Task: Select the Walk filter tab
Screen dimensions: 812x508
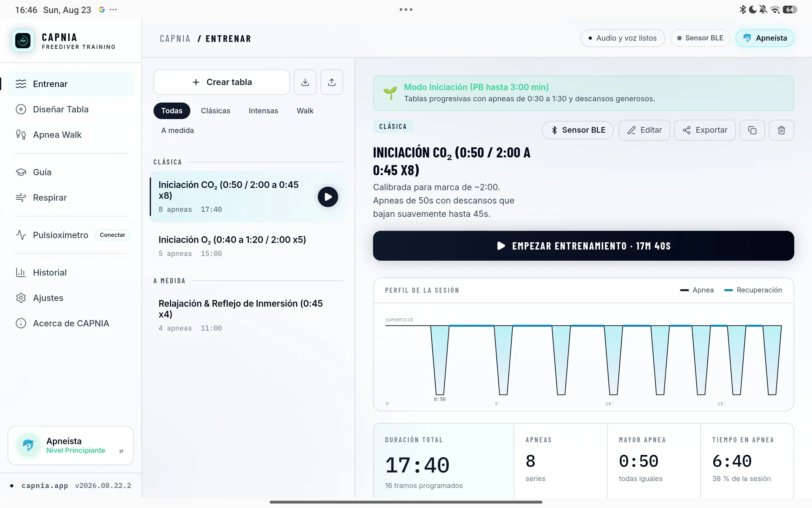Action: tap(305, 110)
